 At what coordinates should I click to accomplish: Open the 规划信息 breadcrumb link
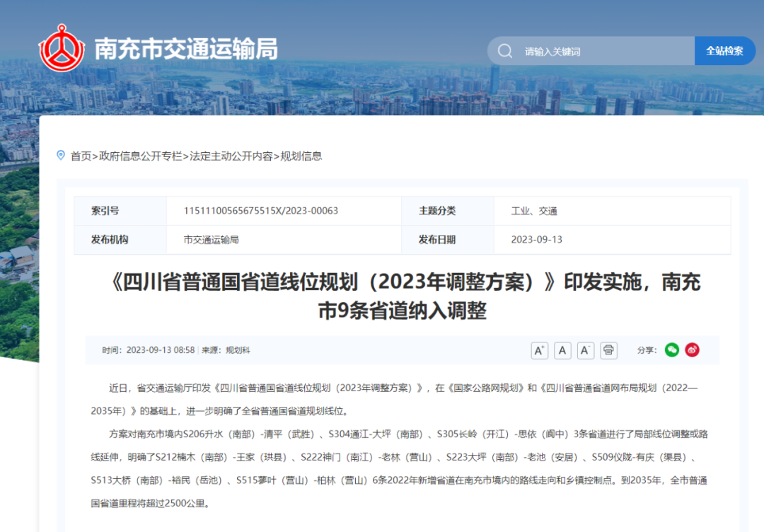tap(301, 156)
